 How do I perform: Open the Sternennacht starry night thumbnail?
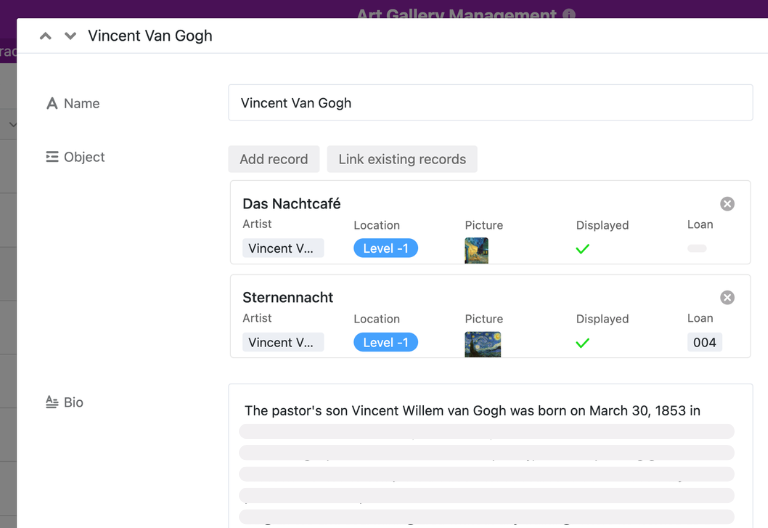[483, 344]
